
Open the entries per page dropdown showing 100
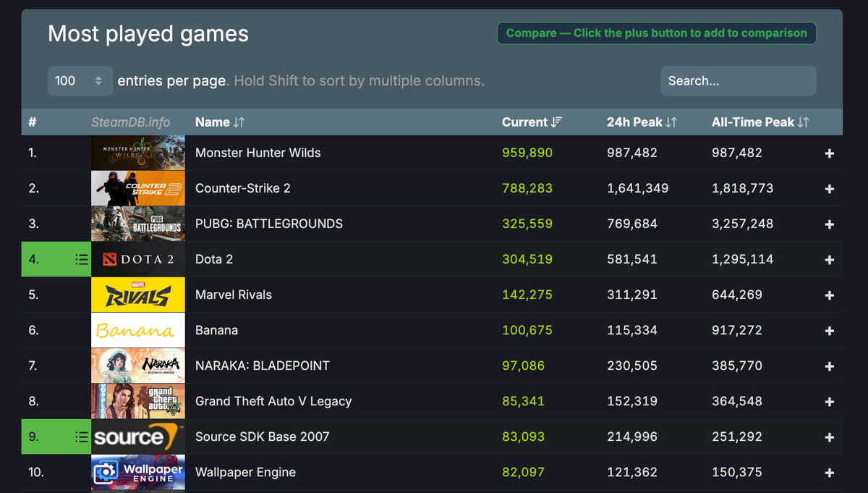(80, 81)
